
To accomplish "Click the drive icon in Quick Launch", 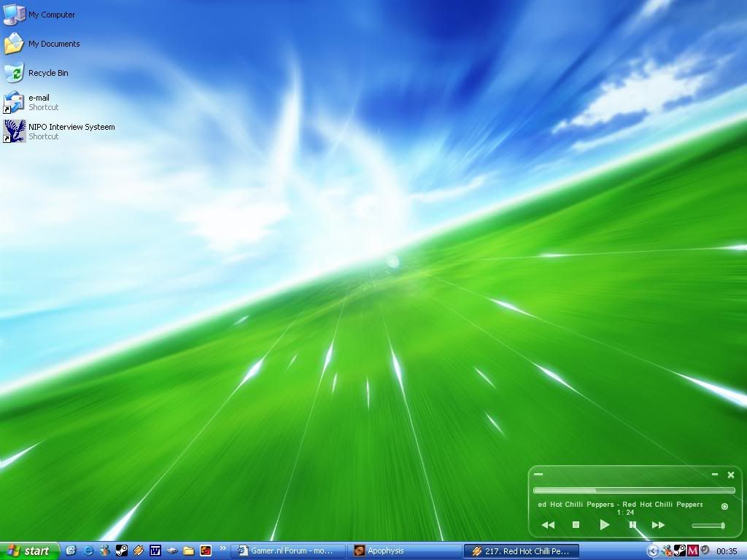I will coord(172,551).
